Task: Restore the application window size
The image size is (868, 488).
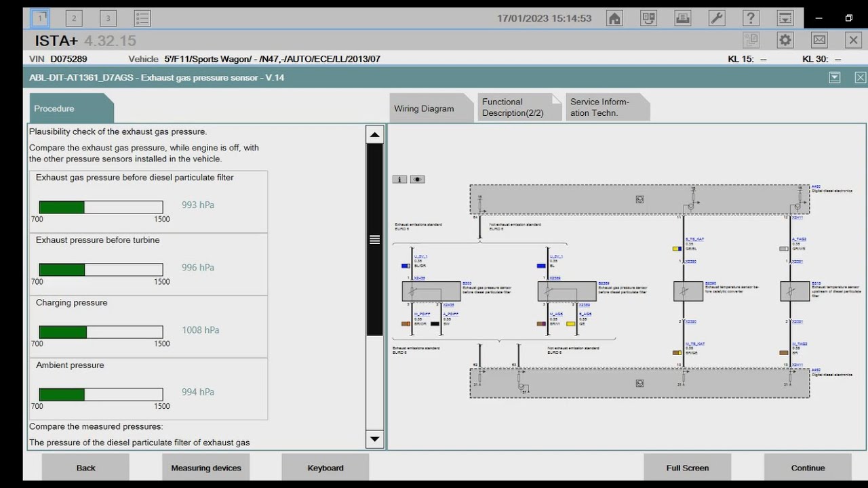Action: [849, 18]
